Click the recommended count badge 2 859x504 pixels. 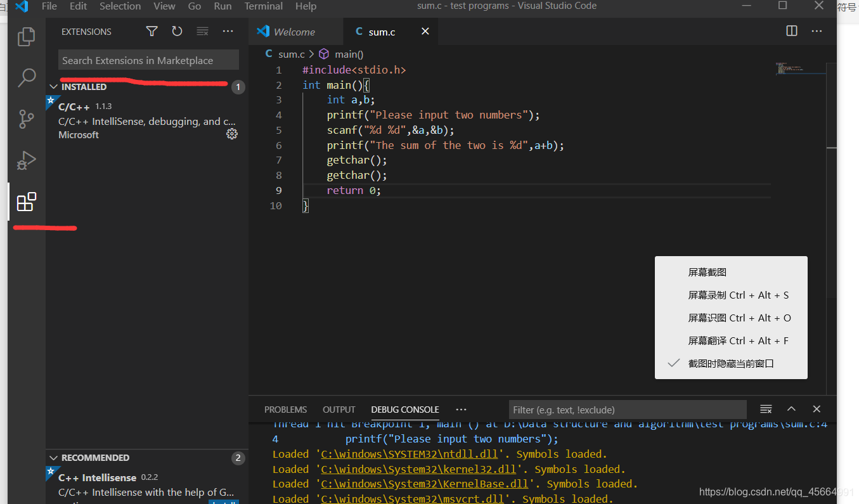click(238, 458)
